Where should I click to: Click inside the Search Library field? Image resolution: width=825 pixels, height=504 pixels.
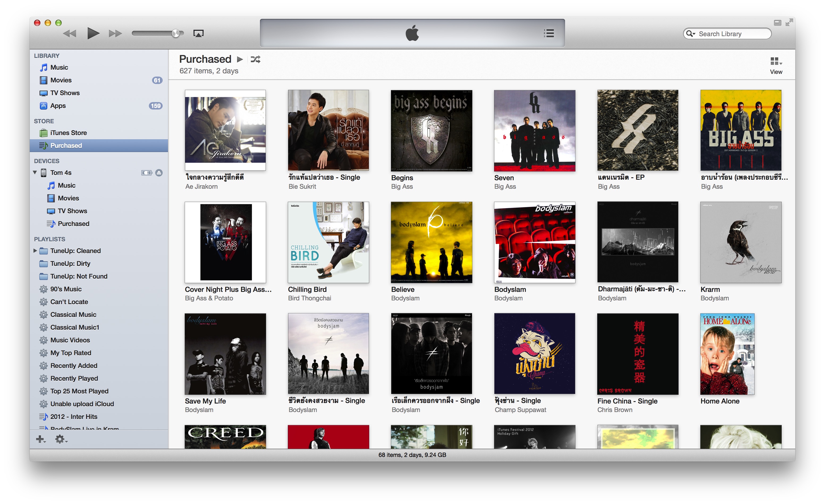coord(730,33)
